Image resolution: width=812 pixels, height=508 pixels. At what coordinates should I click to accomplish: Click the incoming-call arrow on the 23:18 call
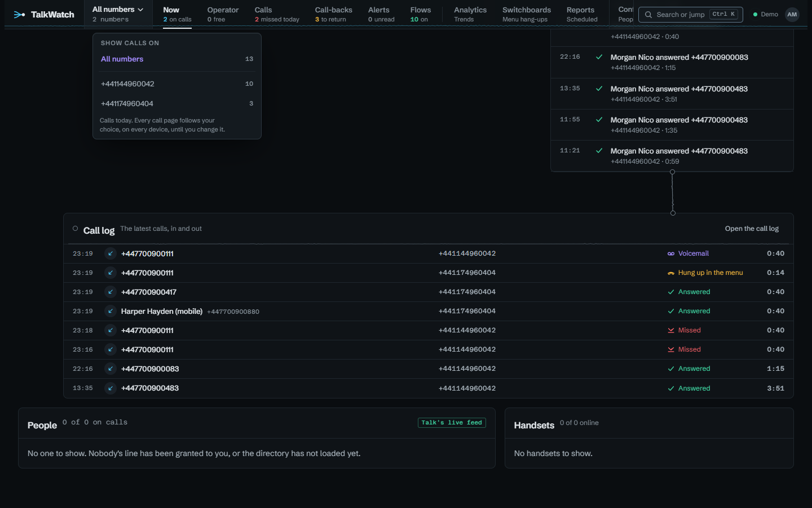coord(111,330)
